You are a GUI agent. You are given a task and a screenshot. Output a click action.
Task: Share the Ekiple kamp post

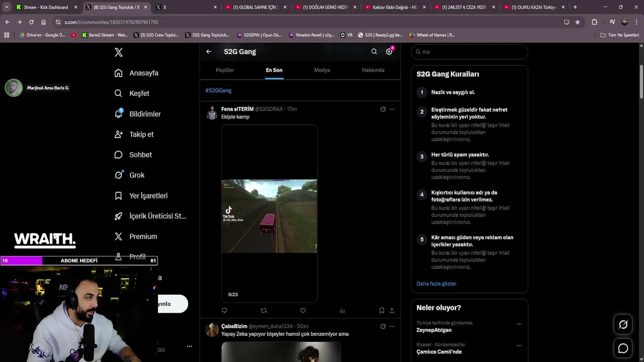(x=392, y=311)
